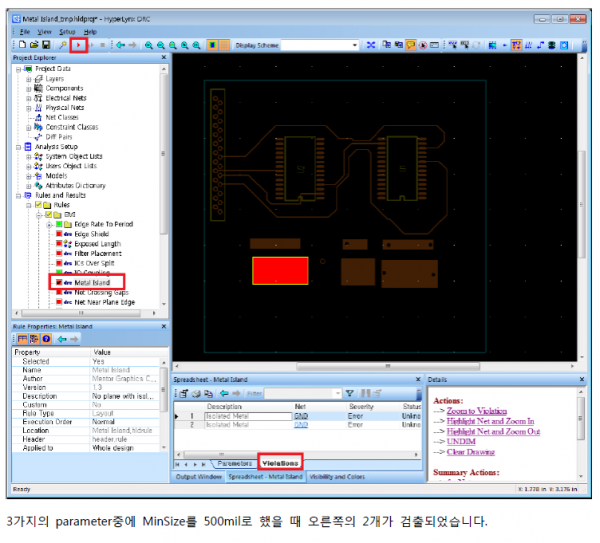This screenshot has height=543, width=600.
Task: Open the Setup menu
Action: [x=67, y=33]
